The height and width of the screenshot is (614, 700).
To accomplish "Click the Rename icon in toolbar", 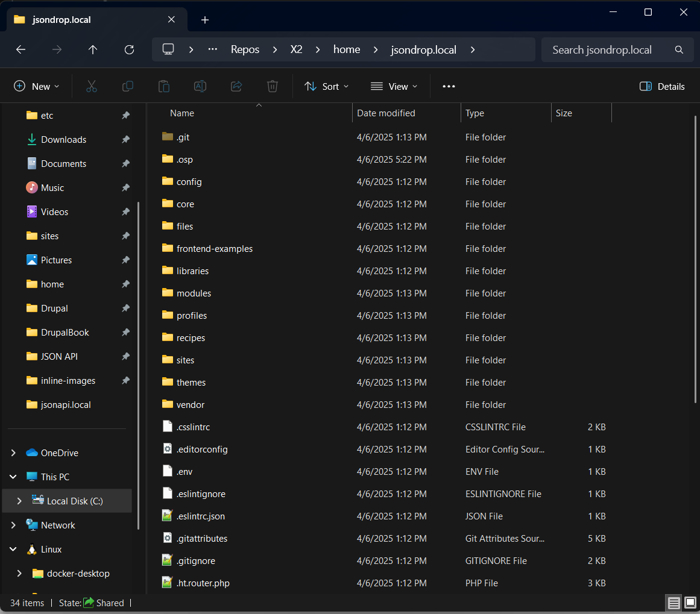I will [x=200, y=86].
